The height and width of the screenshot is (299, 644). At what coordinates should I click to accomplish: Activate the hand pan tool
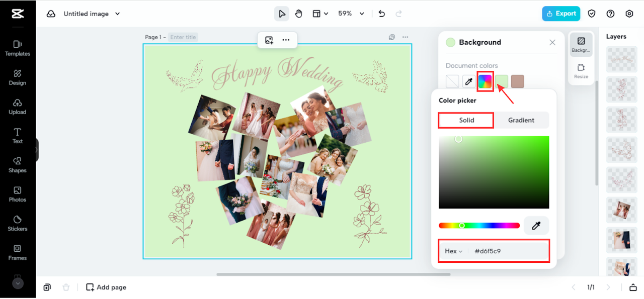point(299,14)
